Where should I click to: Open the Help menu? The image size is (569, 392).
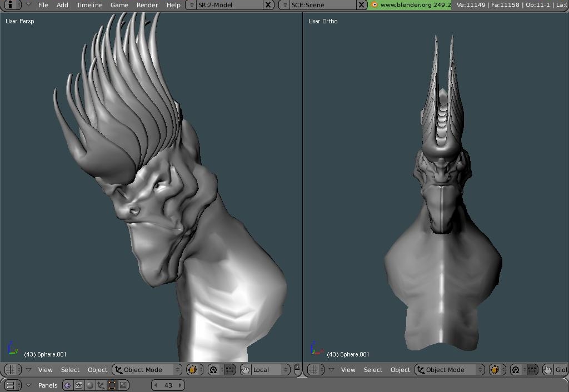tap(173, 5)
